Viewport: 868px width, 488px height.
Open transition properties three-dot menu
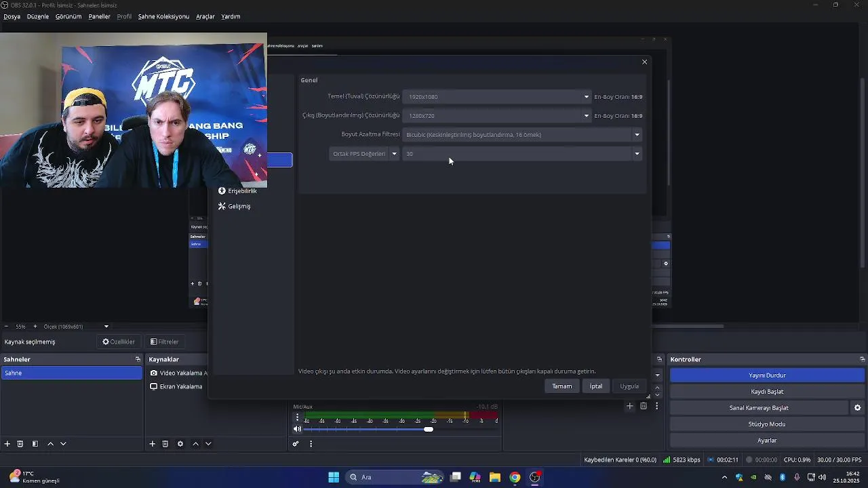656,406
